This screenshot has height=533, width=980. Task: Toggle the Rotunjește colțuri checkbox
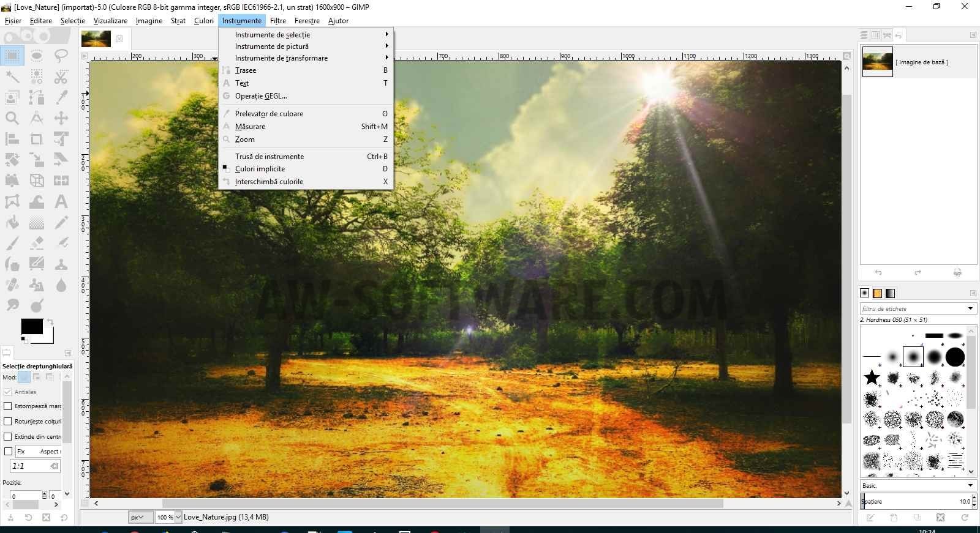(8, 421)
